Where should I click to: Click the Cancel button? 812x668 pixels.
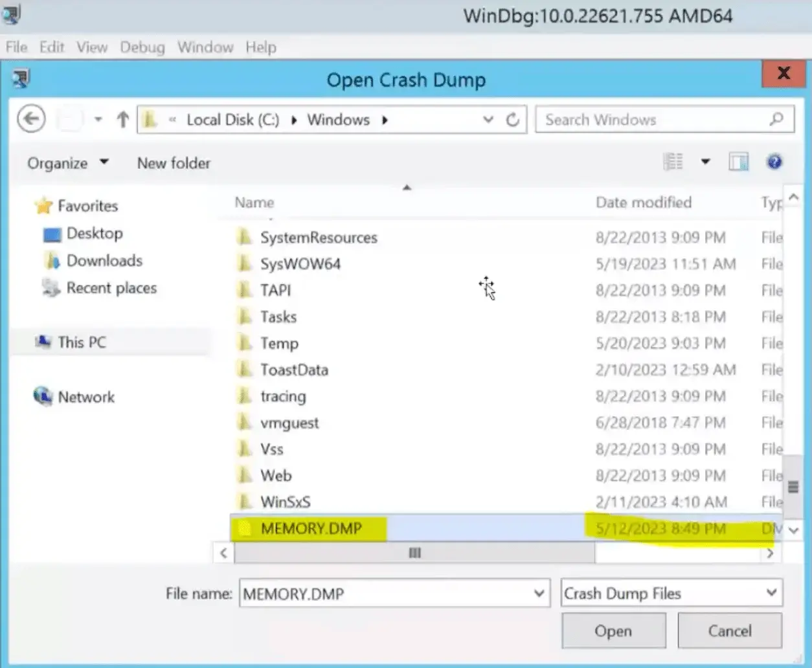(730, 630)
